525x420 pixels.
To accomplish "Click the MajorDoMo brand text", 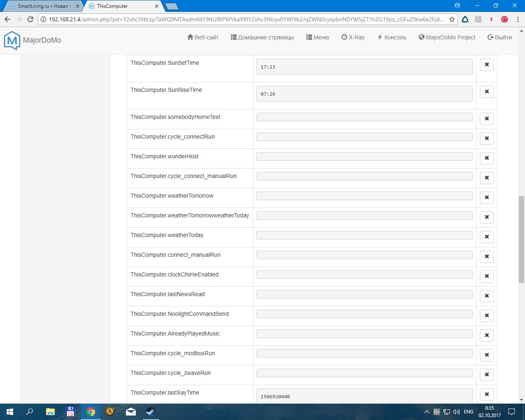I will [42, 40].
